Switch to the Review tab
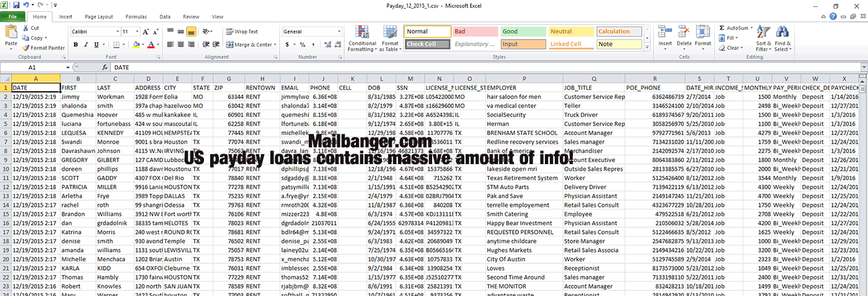The image size is (868, 296). (x=192, y=17)
